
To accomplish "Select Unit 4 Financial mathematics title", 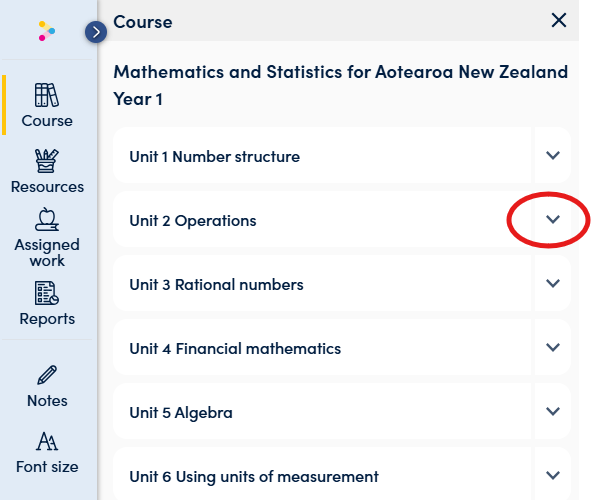I will pyautogui.click(x=235, y=349).
